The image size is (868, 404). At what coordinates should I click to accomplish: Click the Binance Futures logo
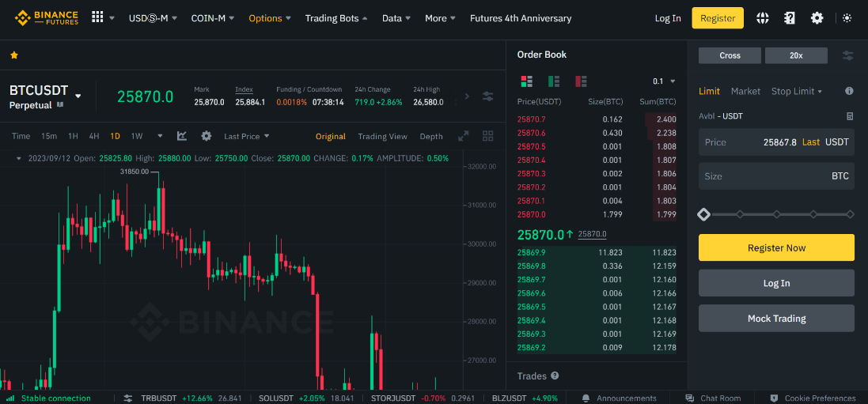(x=47, y=17)
